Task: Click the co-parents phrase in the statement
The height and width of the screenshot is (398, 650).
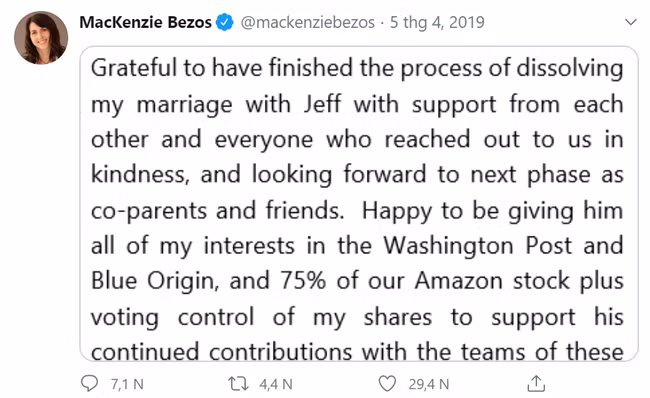Action: [x=149, y=211]
